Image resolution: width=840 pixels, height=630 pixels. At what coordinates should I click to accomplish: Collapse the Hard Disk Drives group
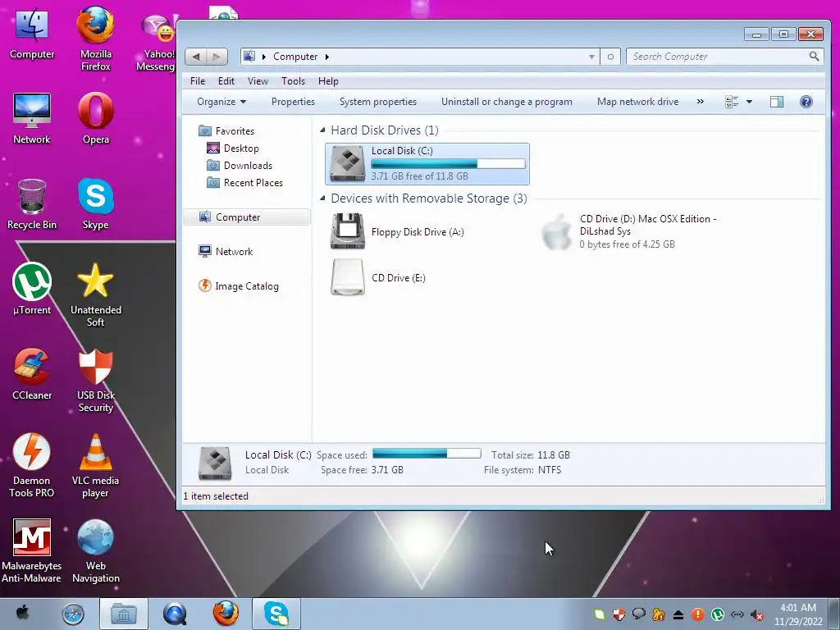(322, 130)
